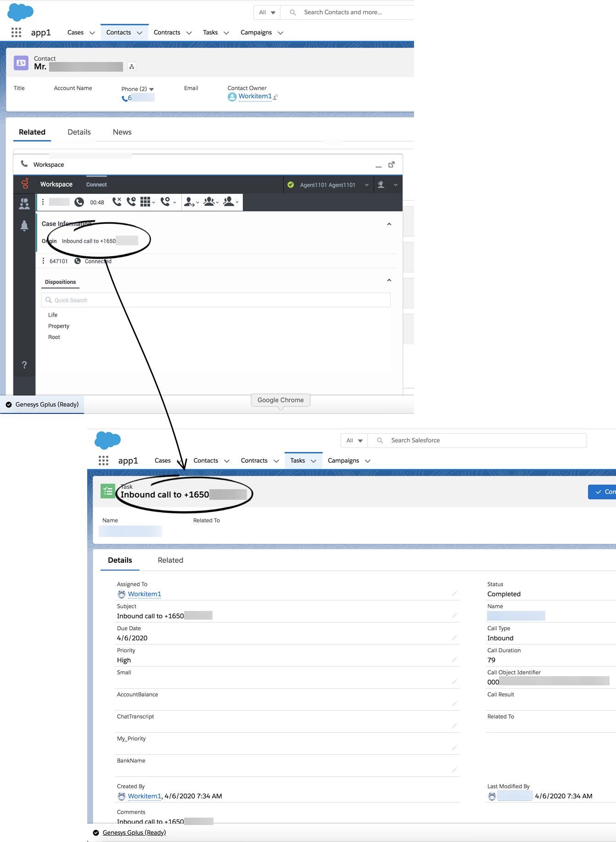
Task: Click the end call icon in toolbar
Action: point(117,202)
